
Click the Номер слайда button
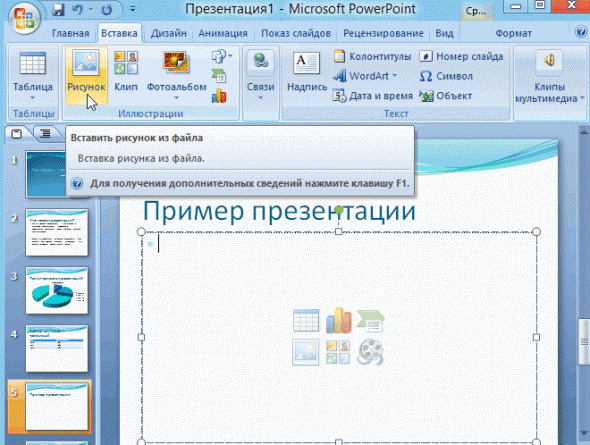click(x=461, y=56)
